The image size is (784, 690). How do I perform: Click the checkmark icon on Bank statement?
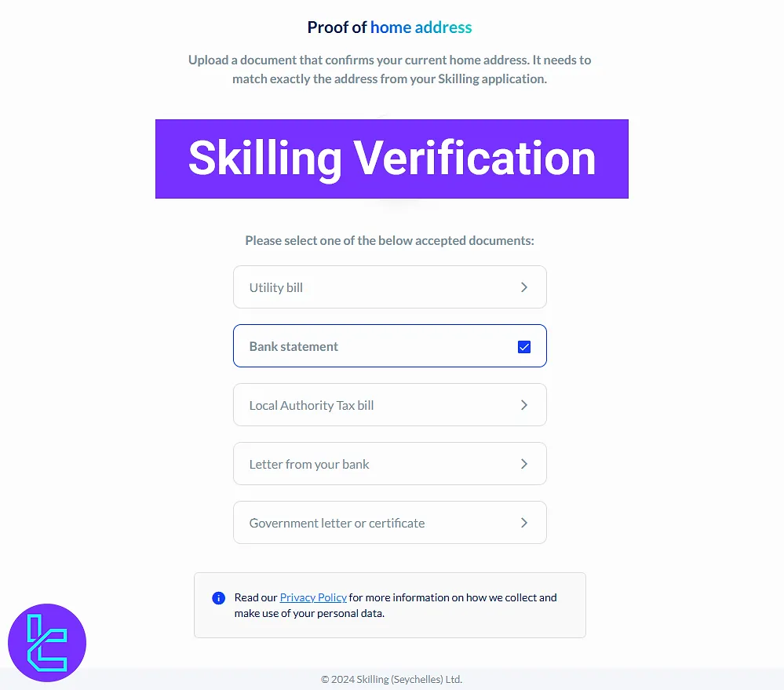click(x=523, y=345)
